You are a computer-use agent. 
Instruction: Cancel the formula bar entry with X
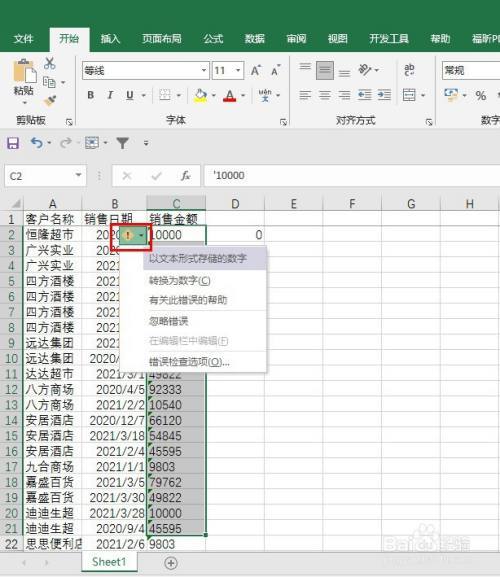coord(127,176)
